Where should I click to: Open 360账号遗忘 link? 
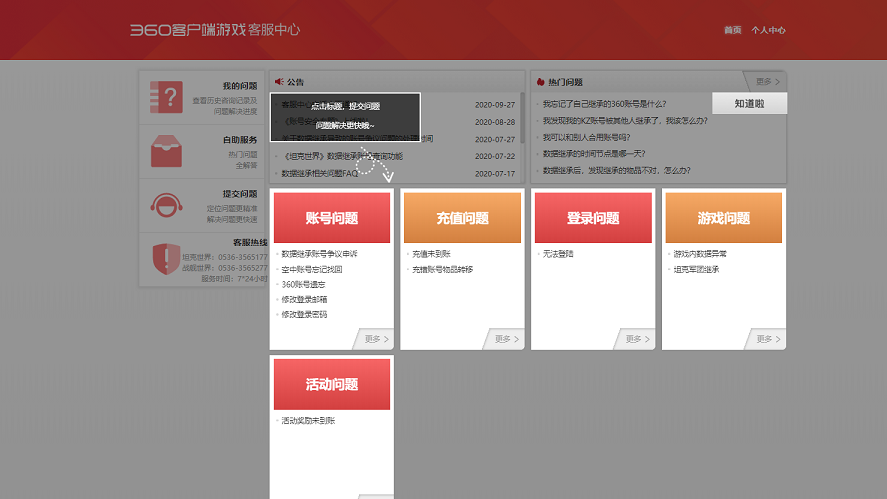[x=303, y=285]
